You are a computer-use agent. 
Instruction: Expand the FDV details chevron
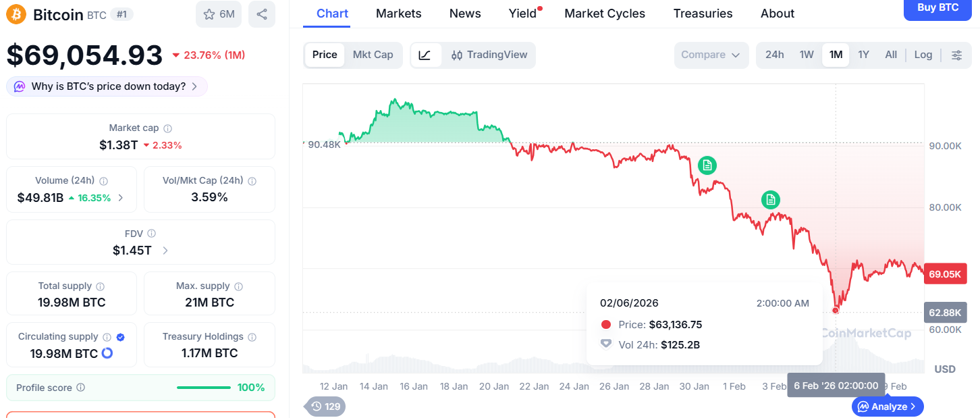(165, 251)
